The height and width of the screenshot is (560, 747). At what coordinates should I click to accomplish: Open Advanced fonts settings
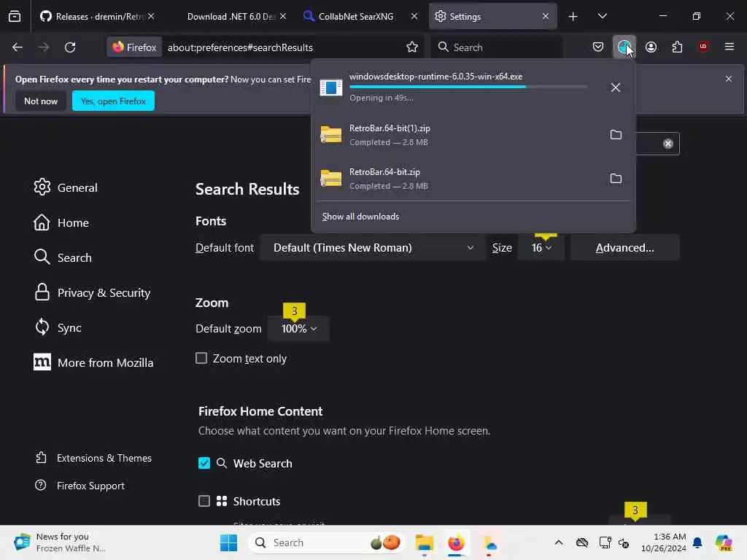(x=625, y=248)
